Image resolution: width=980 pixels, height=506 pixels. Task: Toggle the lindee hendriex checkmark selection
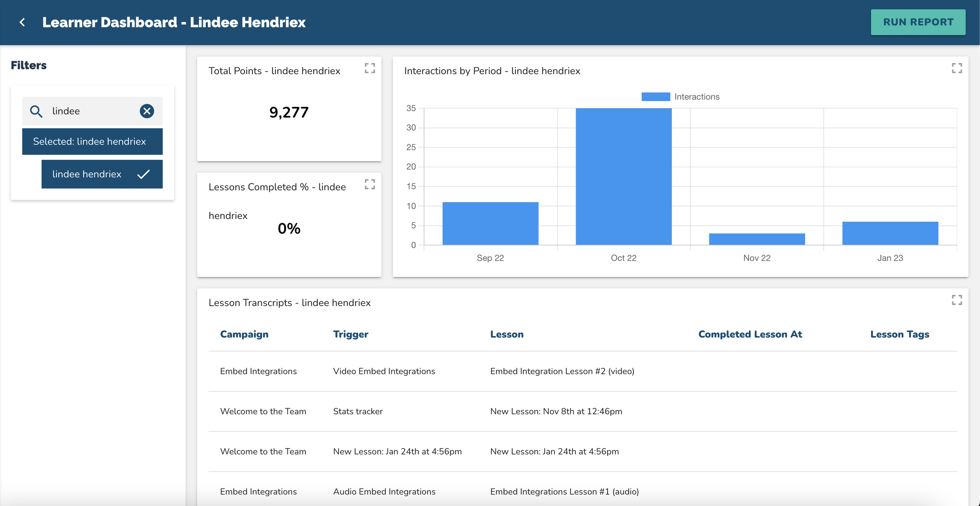[143, 174]
